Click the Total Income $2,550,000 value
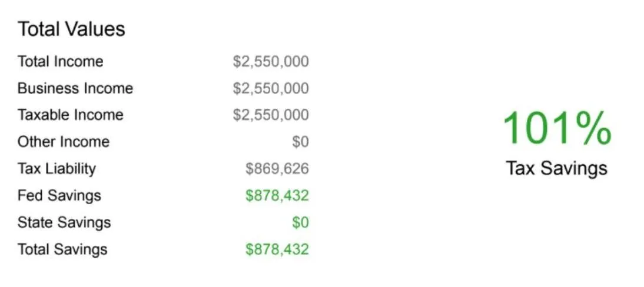Image resolution: width=644 pixels, height=287 pixels. pyautogui.click(x=271, y=62)
